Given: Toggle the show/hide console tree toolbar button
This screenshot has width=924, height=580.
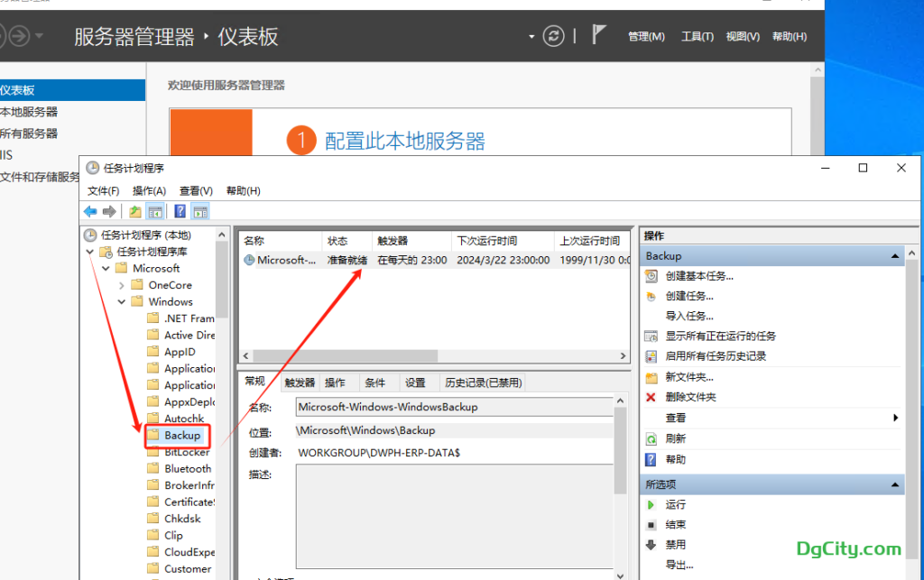Looking at the screenshot, I should 155,211.
